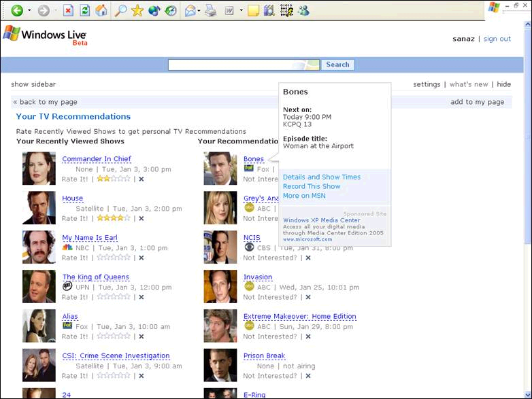Remove The King of Queens with X
Image resolution: width=532 pixels, height=399 pixels.
[x=141, y=297]
